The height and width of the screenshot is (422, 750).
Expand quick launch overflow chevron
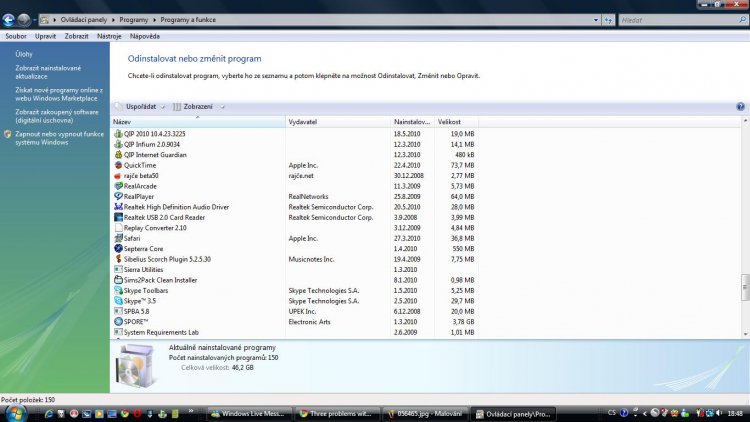(x=190, y=411)
